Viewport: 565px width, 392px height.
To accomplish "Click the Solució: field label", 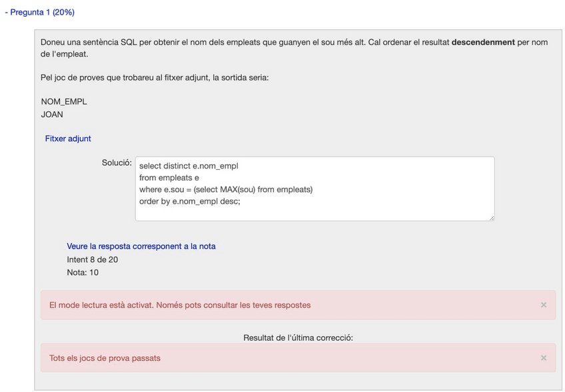I will (x=117, y=163).
